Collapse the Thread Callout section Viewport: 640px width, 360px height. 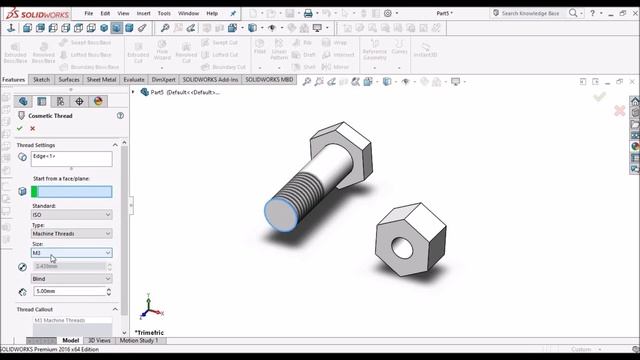pyautogui.click(x=115, y=309)
